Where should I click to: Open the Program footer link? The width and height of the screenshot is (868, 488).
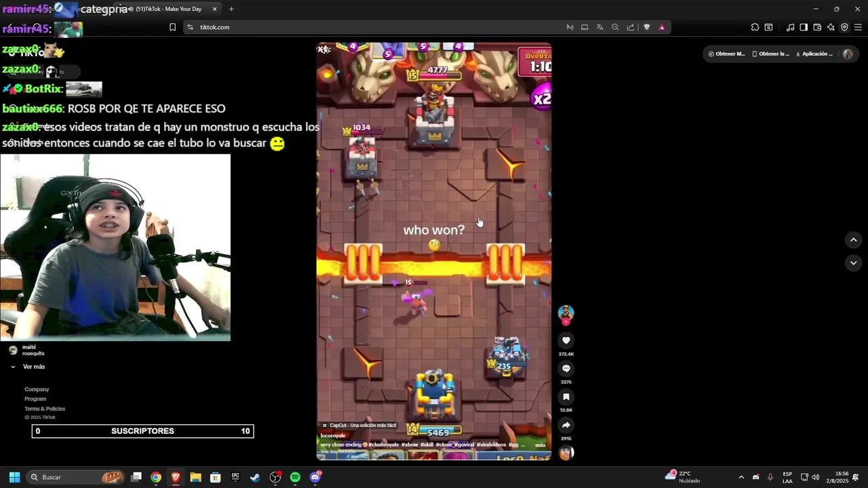pos(35,399)
